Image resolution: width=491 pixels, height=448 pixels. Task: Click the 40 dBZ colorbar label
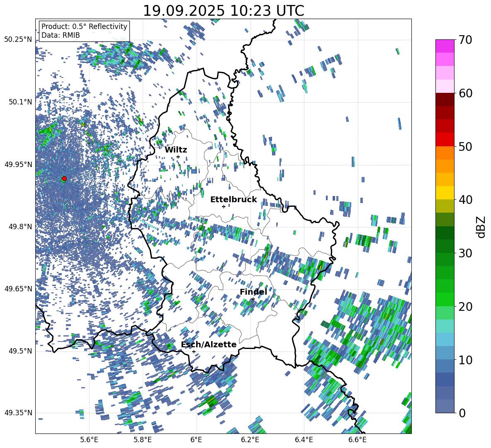[465, 200]
